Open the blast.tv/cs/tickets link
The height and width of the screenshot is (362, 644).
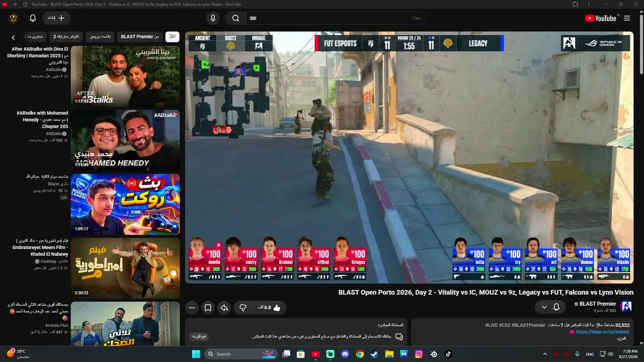[x=603, y=332]
